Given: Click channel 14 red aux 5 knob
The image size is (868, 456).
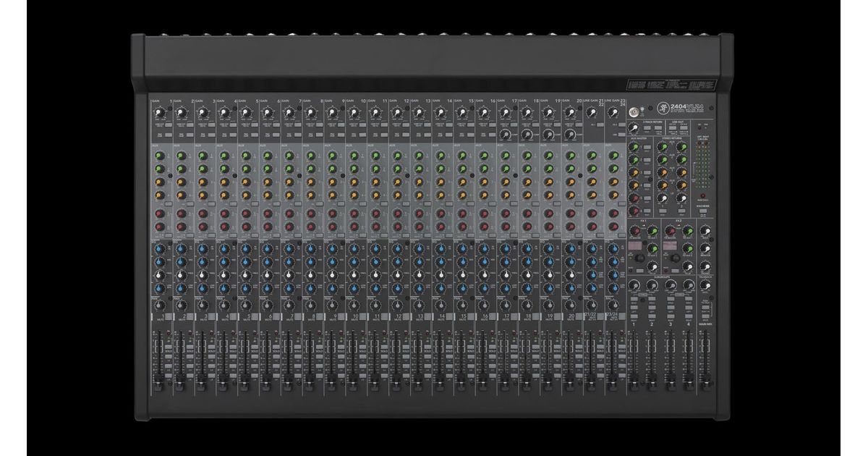Looking at the screenshot, I should [440, 214].
